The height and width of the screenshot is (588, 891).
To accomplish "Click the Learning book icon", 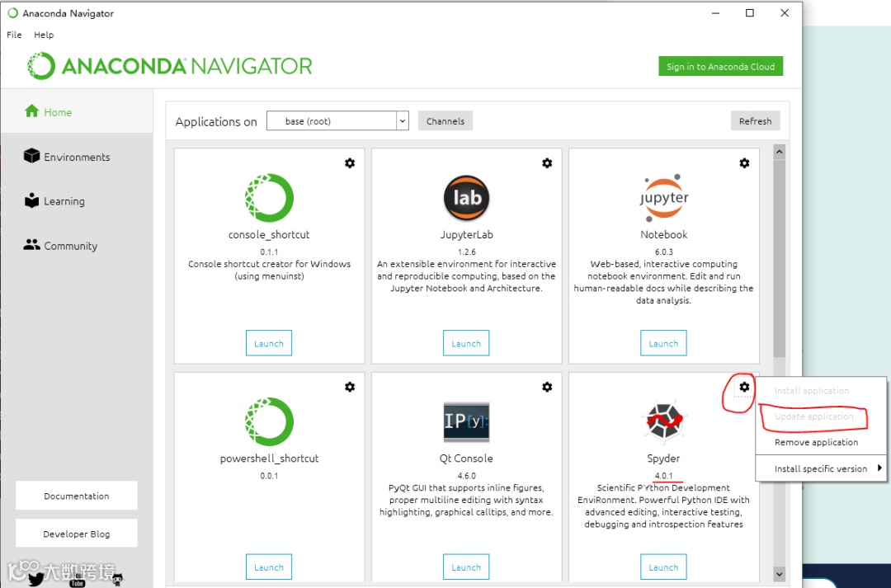I will point(32,200).
